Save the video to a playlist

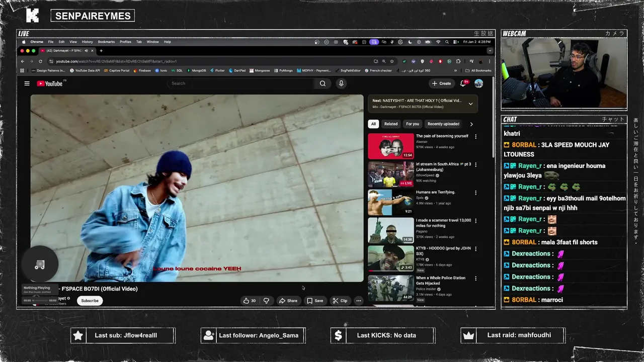(x=315, y=301)
